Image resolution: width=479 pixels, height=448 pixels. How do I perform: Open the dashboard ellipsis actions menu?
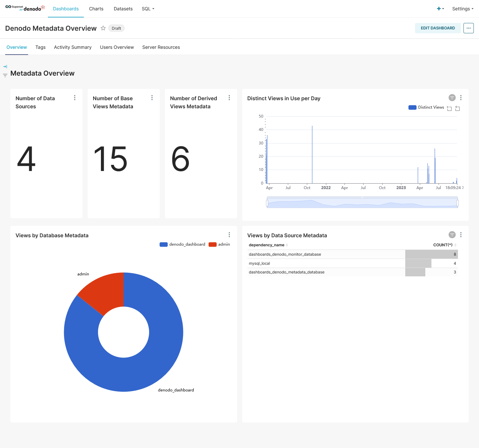click(x=468, y=28)
